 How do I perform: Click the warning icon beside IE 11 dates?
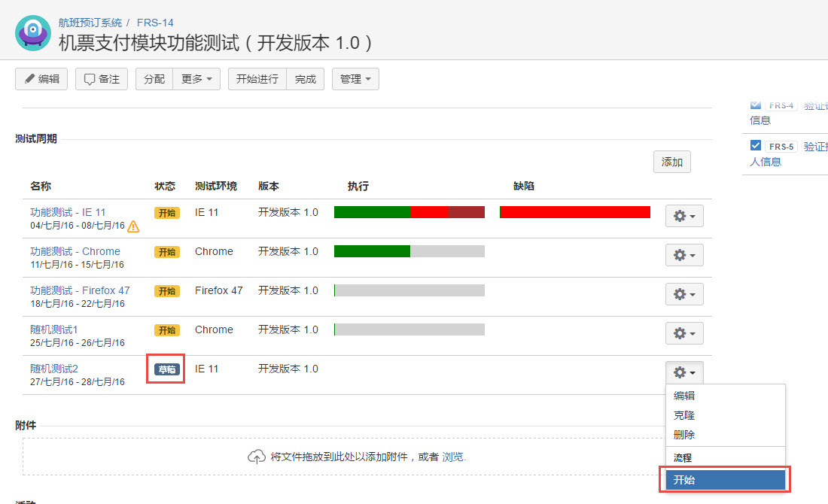133,226
